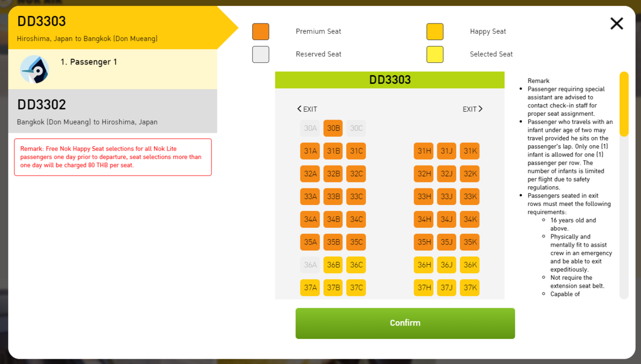Click the green DD3303 seat map header
Screen dimensions: 641x364
pos(390,80)
